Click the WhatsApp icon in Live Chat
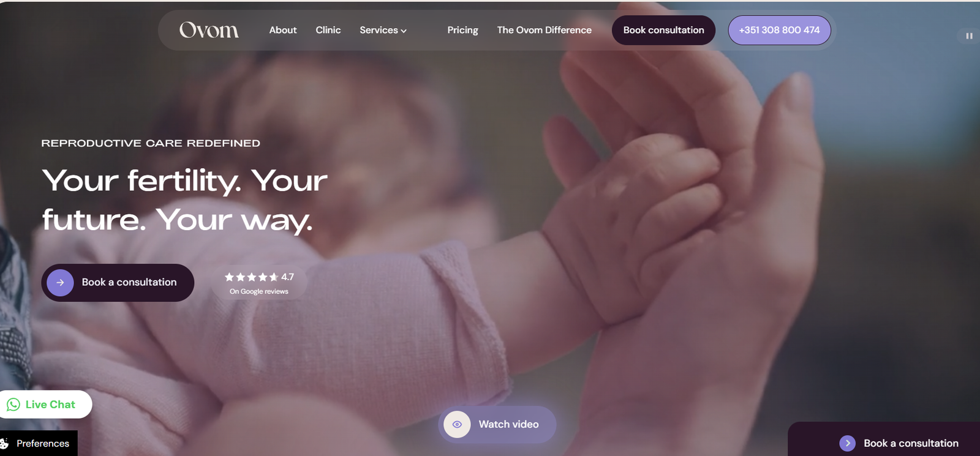 (13, 405)
